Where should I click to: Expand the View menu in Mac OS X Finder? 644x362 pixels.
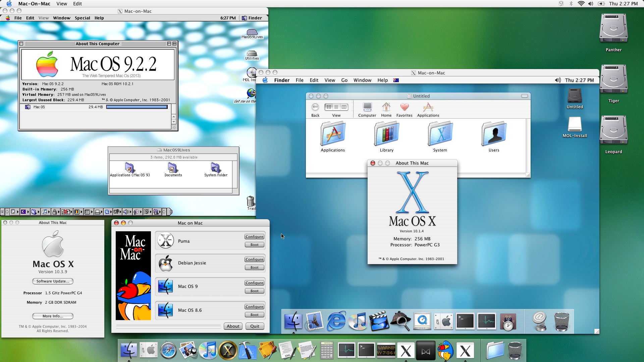click(329, 80)
